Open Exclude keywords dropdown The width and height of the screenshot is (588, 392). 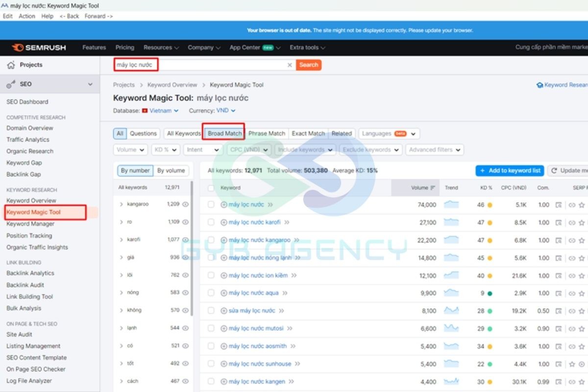tap(371, 150)
